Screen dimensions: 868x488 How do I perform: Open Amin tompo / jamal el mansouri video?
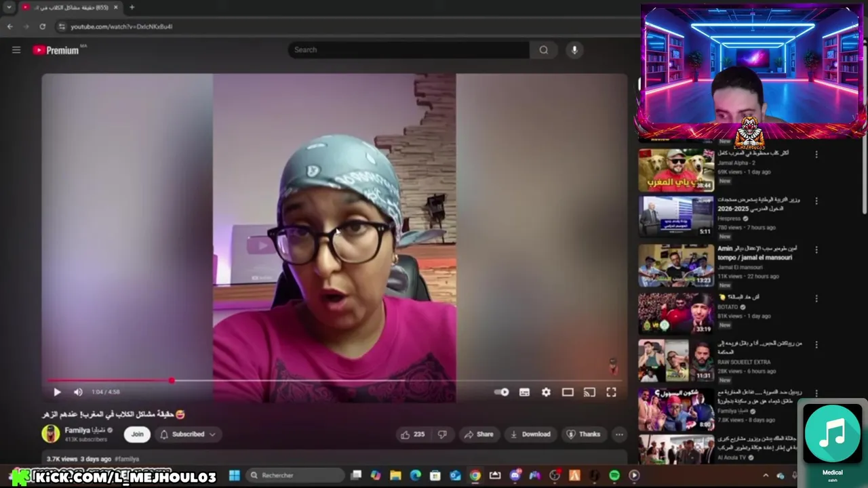pyautogui.click(x=676, y=266)
